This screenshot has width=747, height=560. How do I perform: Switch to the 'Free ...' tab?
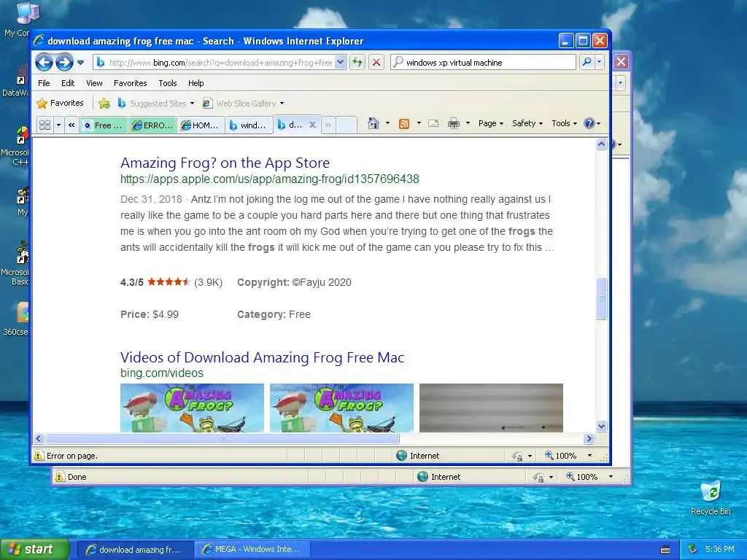click(x=104, y=125)
